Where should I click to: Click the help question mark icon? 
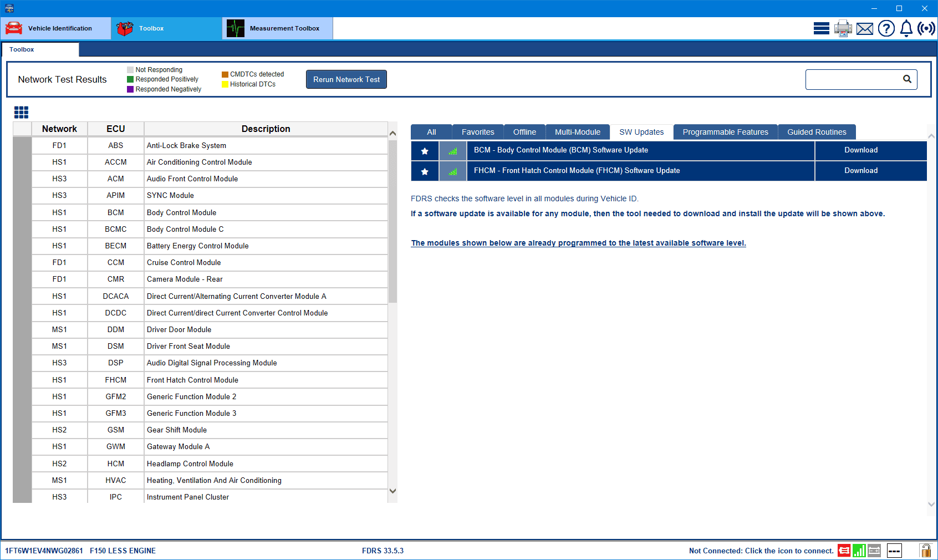pyautogui.click(x=886, y=28)
